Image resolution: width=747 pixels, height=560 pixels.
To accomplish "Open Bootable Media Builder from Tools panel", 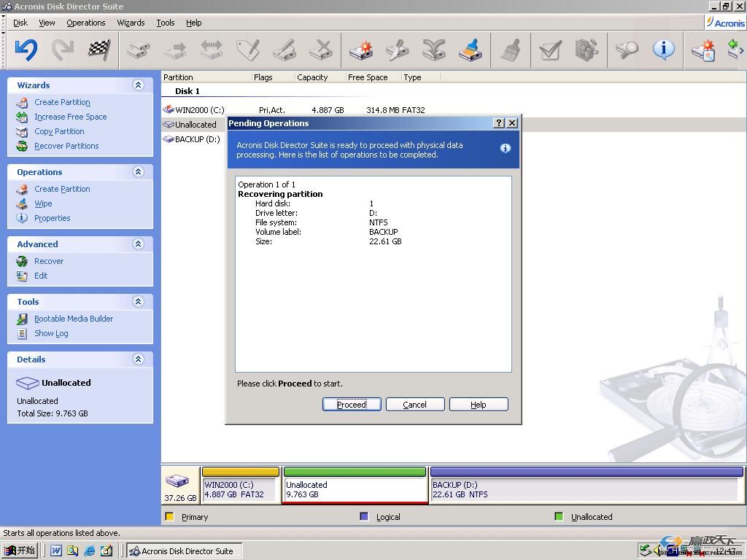I will click(x=73, y=319).
